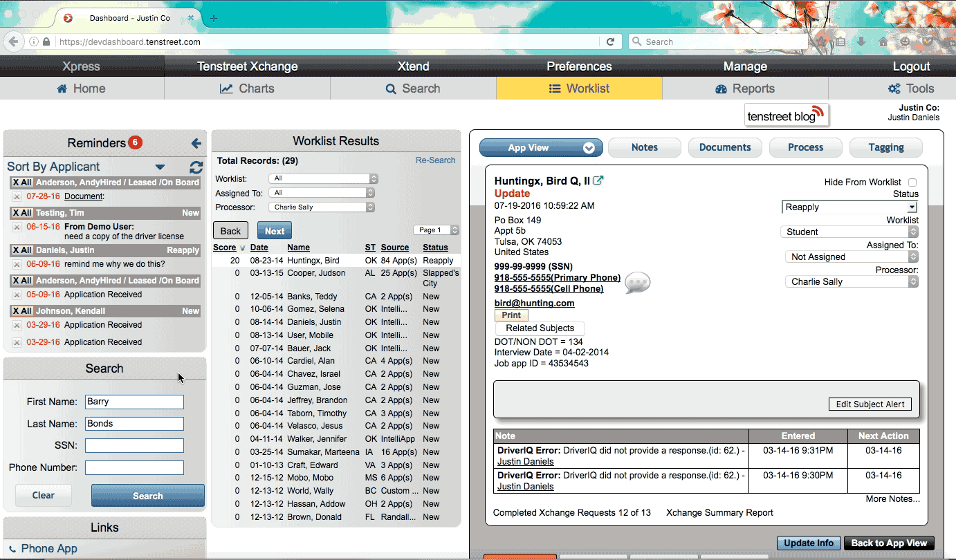
Task: Bookmark this page with star icon
Action: (821, 41)
